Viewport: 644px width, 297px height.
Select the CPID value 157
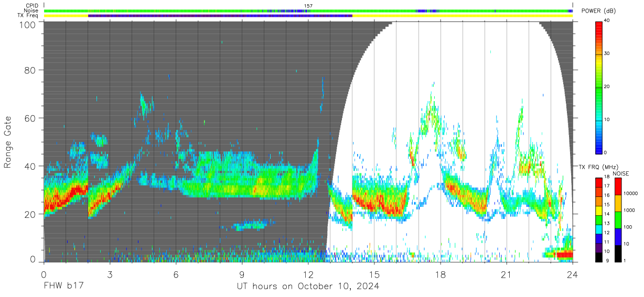click(308, 6)
